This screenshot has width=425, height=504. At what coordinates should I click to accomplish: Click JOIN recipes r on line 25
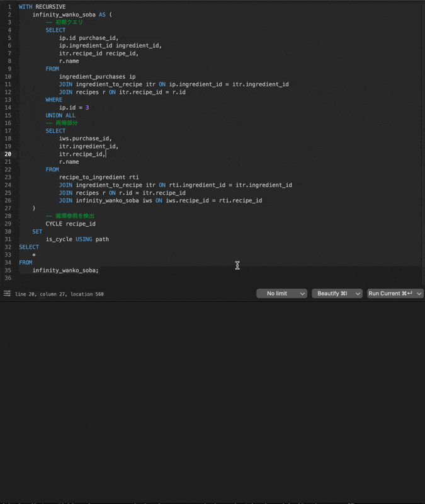click(122, 193)
